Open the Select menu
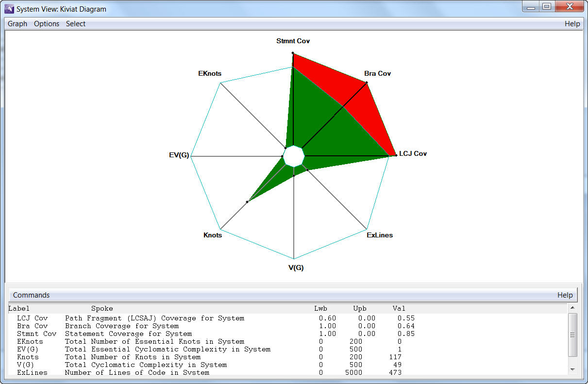 tap(76, 24)
